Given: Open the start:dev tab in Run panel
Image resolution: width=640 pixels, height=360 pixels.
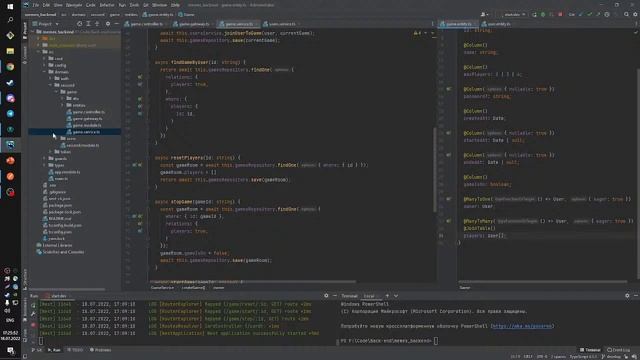Looking at the screenshot, I should pyautogui.click(x=57, y=296).
